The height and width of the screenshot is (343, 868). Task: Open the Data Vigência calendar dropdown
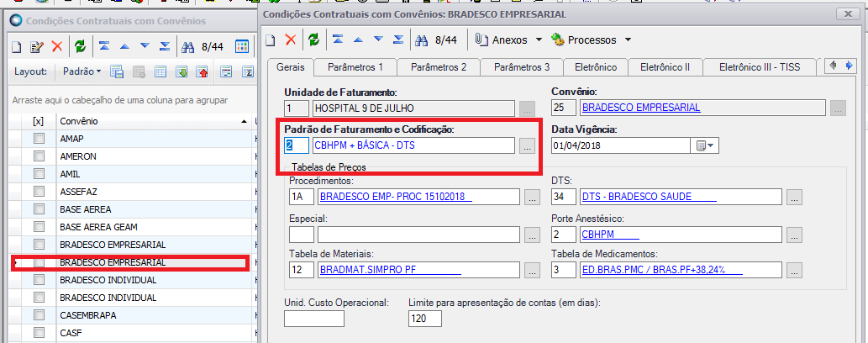[x=704, y=145]
